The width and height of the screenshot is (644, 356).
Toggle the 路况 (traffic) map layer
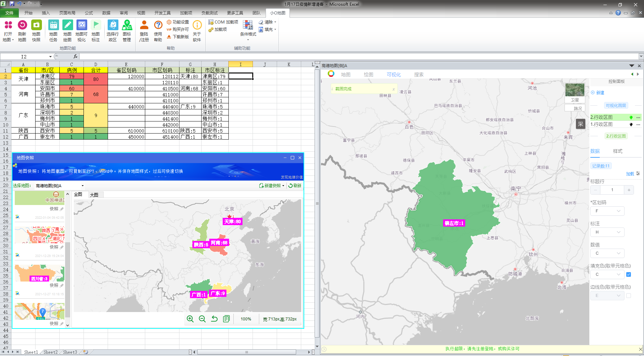coord(575,108)
